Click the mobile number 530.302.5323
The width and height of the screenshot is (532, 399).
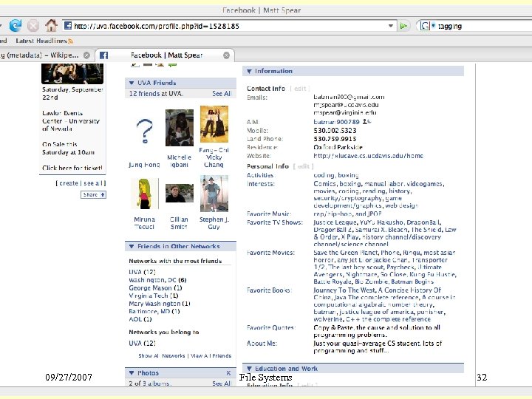coord(335,130)
